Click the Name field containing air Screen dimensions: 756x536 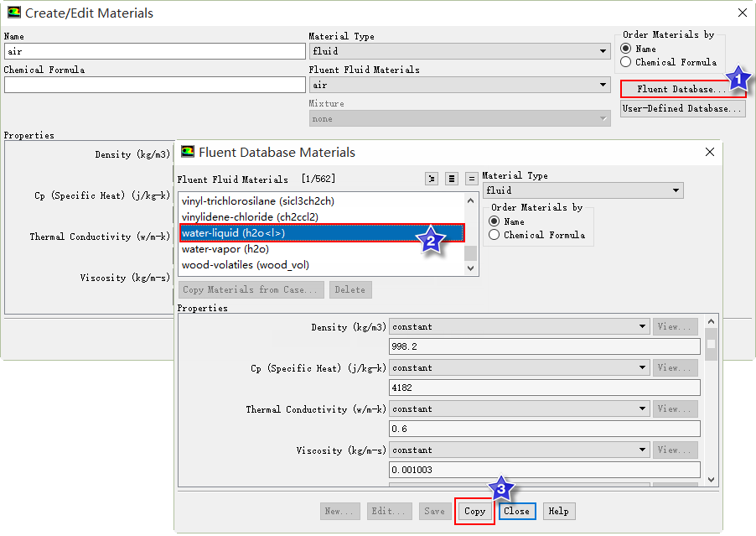pyautogui.click(x=155, y=51)
